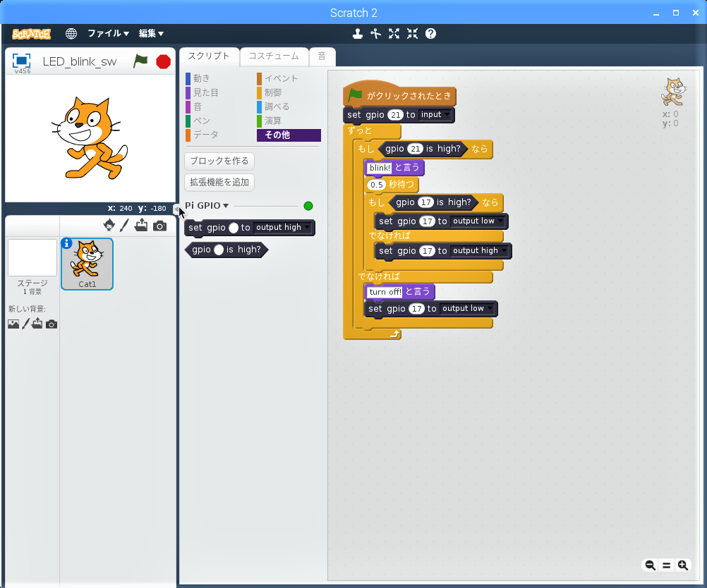This screenshot has height=588, width=707.
Task: Select the イベント block category
Action: [277, 78]
